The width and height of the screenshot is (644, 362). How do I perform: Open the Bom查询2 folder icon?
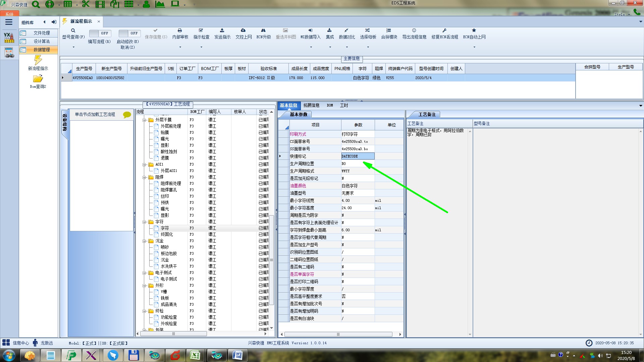pyautogui.click(x=38, y=79)
